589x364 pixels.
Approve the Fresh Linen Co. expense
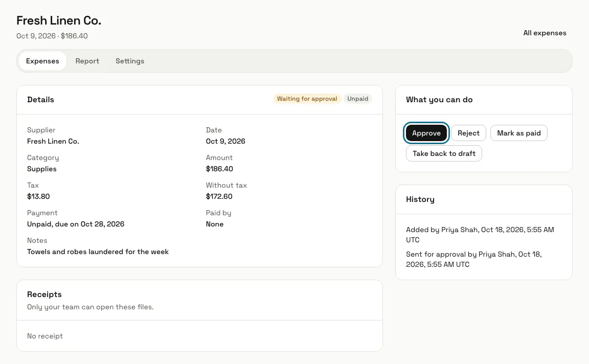click(x=426, y=133)
